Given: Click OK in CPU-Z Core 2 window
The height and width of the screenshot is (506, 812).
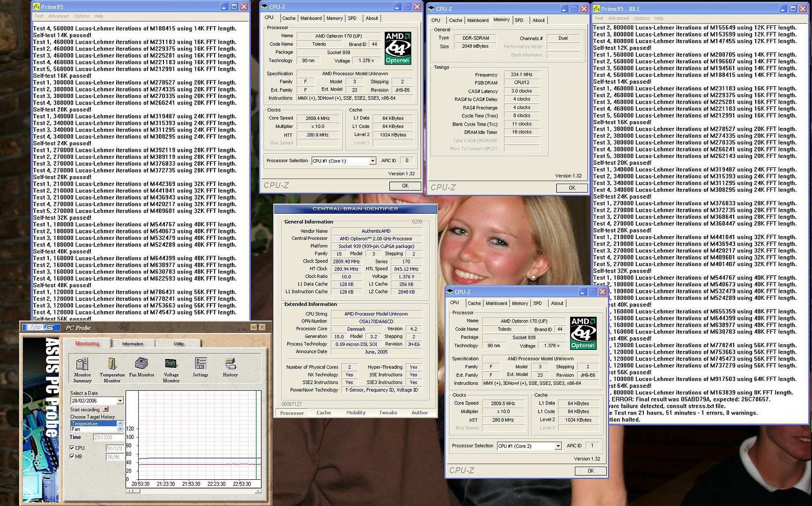Looking at the screenshot, I should (590, 471).
